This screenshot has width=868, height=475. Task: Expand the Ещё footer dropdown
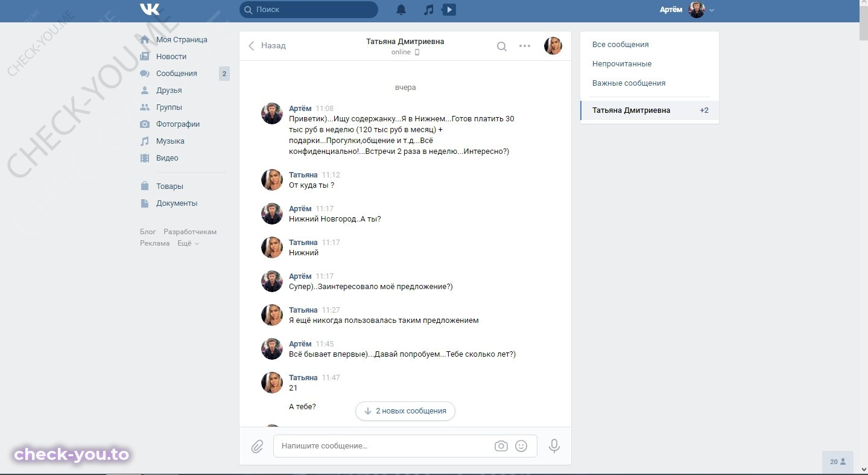188,243
